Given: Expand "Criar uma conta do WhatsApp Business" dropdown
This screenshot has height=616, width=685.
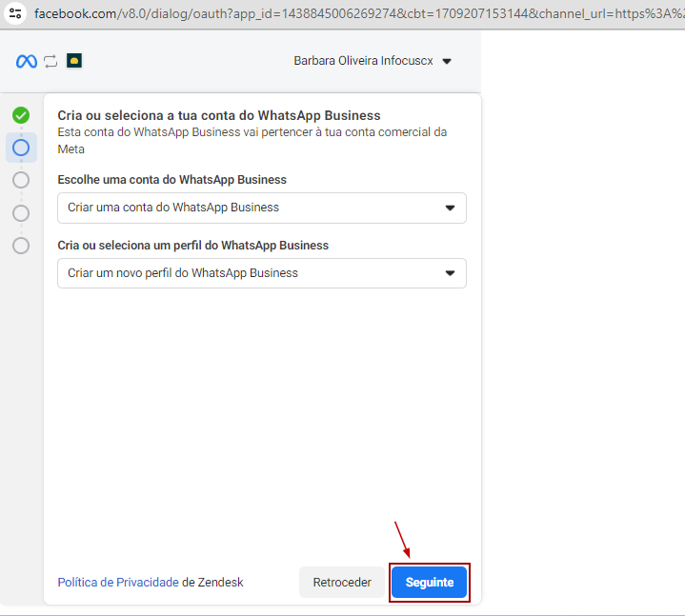Looking at the screenshot, I should 261,208.
